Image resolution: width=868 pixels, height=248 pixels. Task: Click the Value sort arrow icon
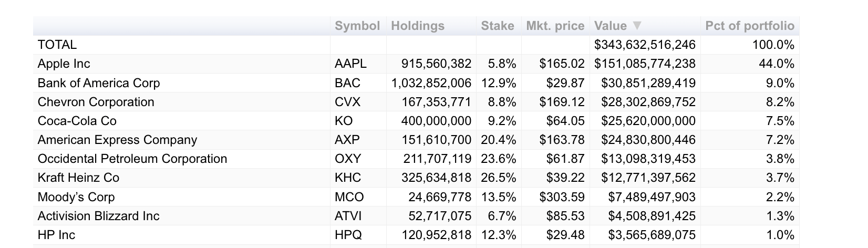637,26
